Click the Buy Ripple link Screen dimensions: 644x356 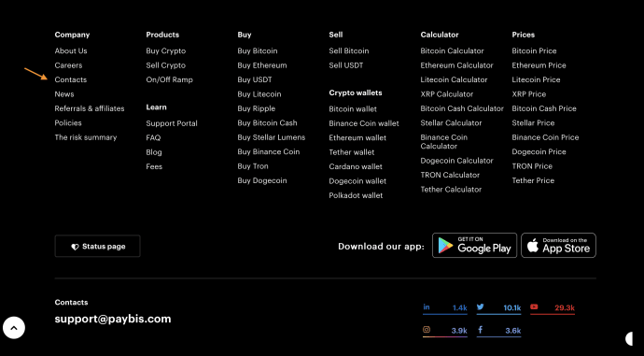coord(257,108)
